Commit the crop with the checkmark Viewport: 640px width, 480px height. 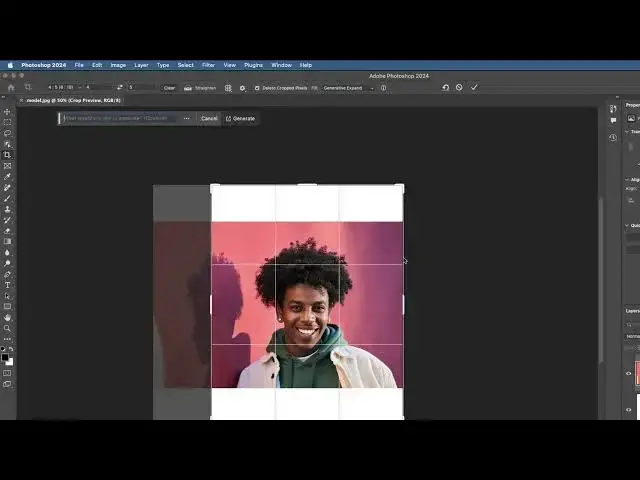click(x=474, y=87)
